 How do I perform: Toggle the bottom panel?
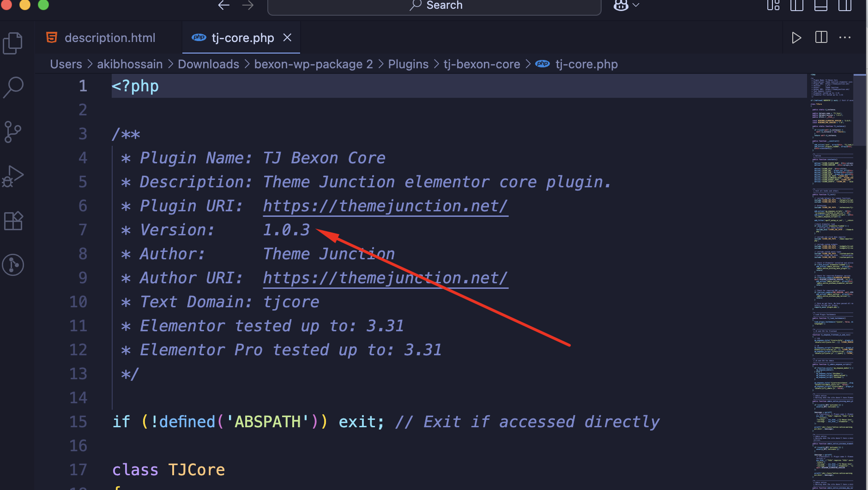[x=821, y=5]
